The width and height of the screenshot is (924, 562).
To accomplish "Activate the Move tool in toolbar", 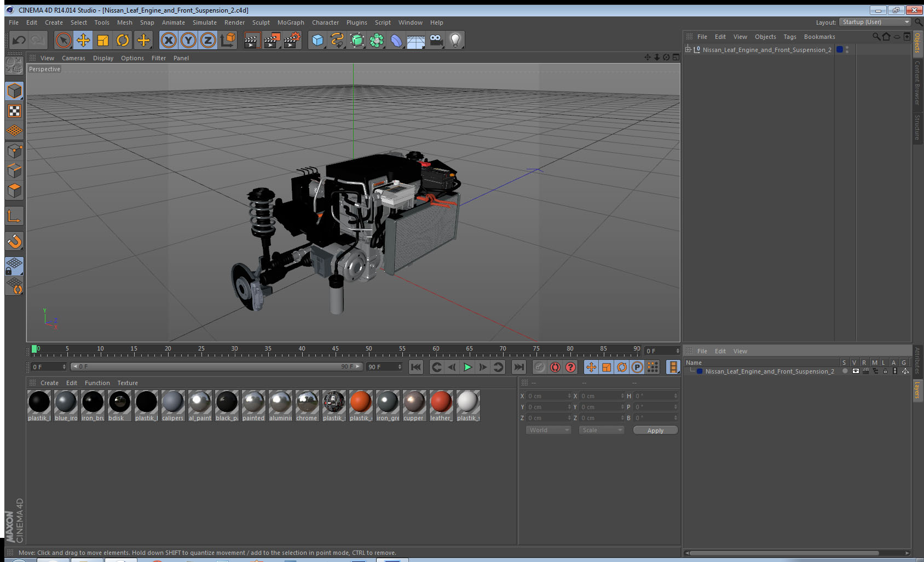I will [83, 40].
